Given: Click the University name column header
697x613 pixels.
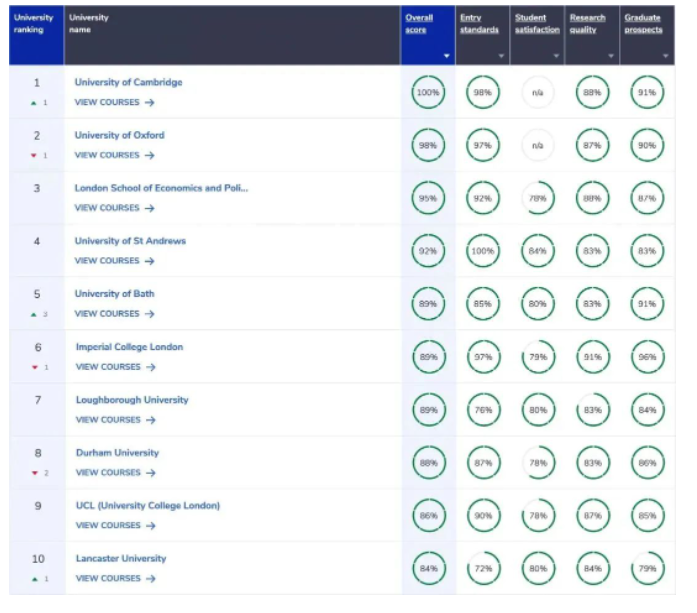Looking at the screenshot, I should (232, 35).
